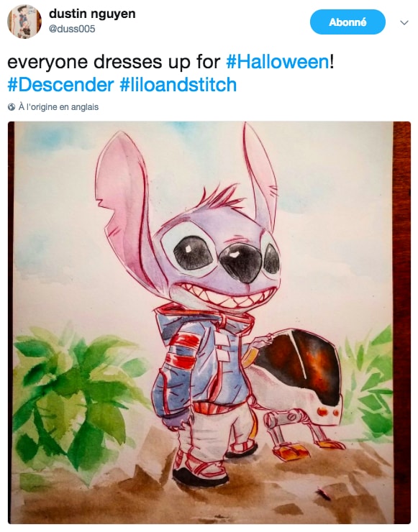
Task: Click the wooden frame edge of the photo
Action: coord(401,323)
